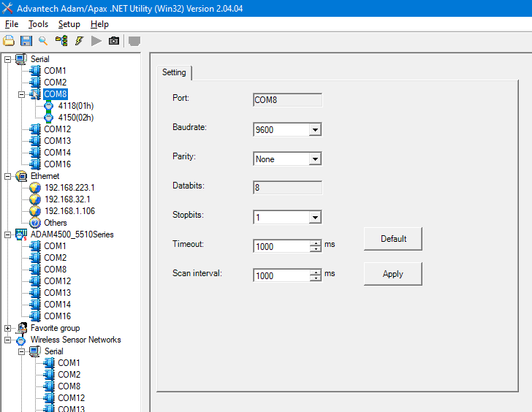Viewport: 532px width, 412px height.
Task: Decrease the Timeout value with down arrow
Action: 316,249
